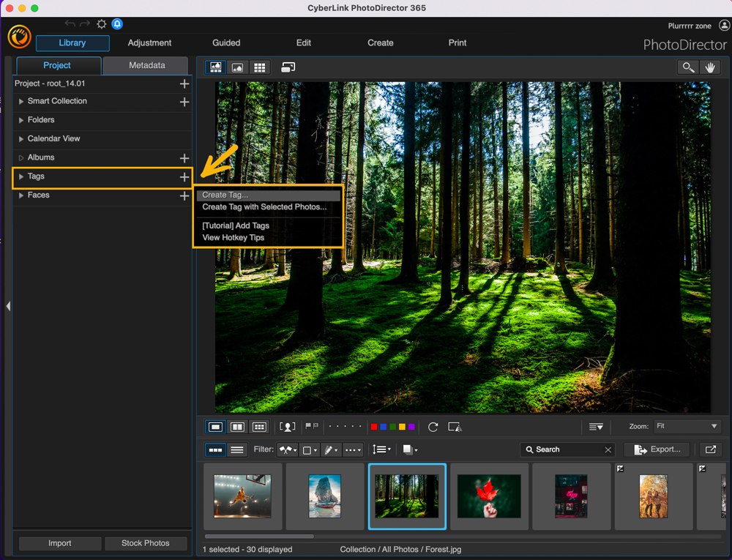Select the zoom magnifier tool
This screenshot has width=732, height=560.
tap(687, 67)
